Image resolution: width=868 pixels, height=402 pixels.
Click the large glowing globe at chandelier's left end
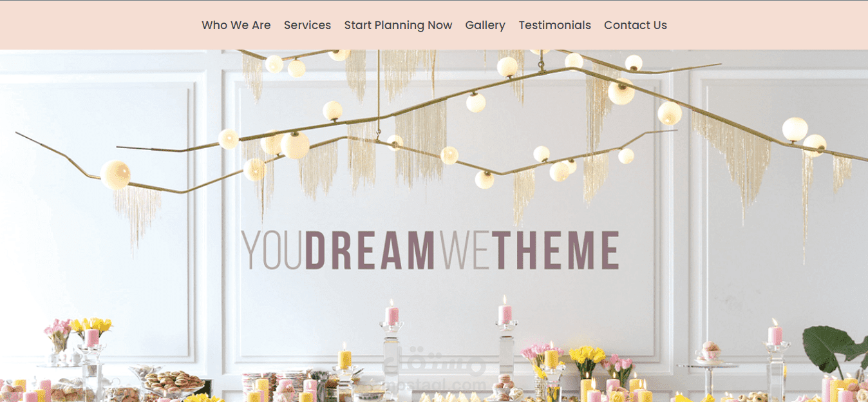point(115,175)
